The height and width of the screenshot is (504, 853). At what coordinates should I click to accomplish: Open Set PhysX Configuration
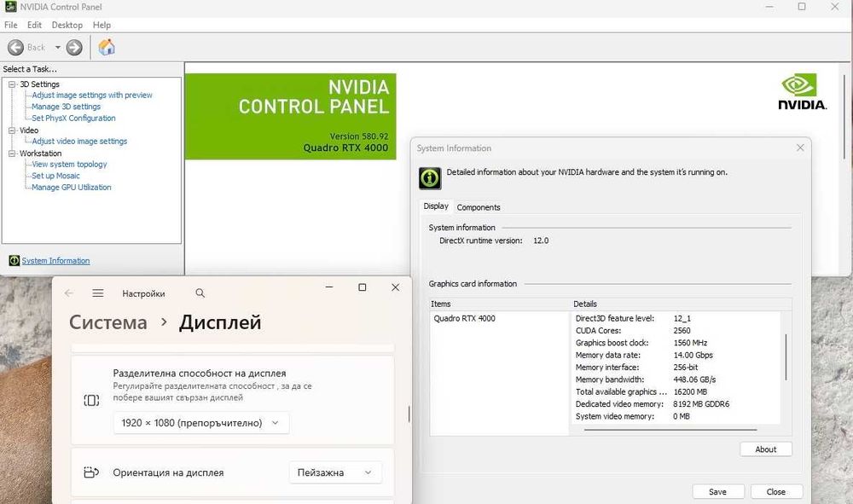(73, 118)
